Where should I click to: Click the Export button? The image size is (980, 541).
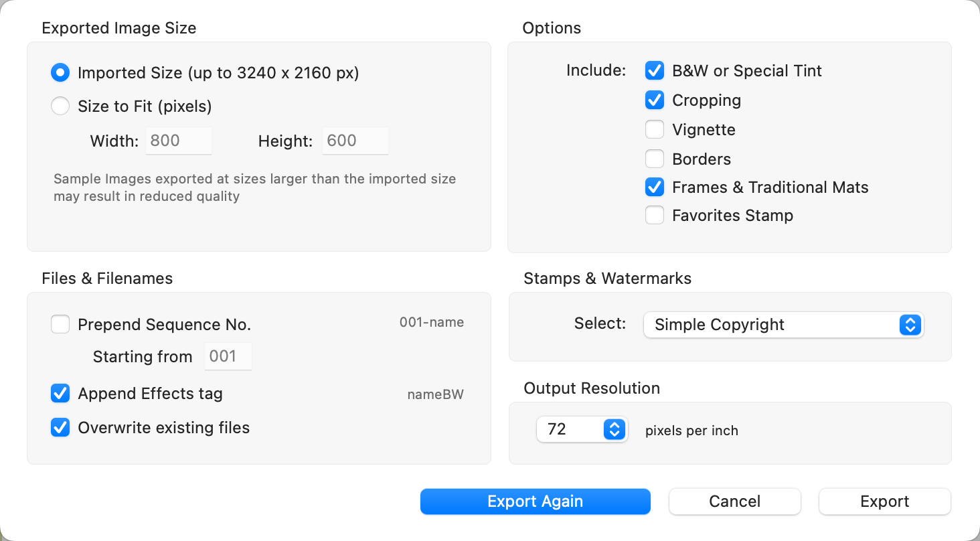click(884, 501)
